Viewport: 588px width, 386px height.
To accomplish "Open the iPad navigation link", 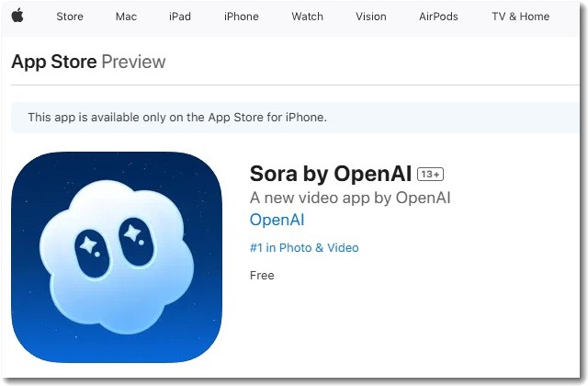I will tap(180, 17).
